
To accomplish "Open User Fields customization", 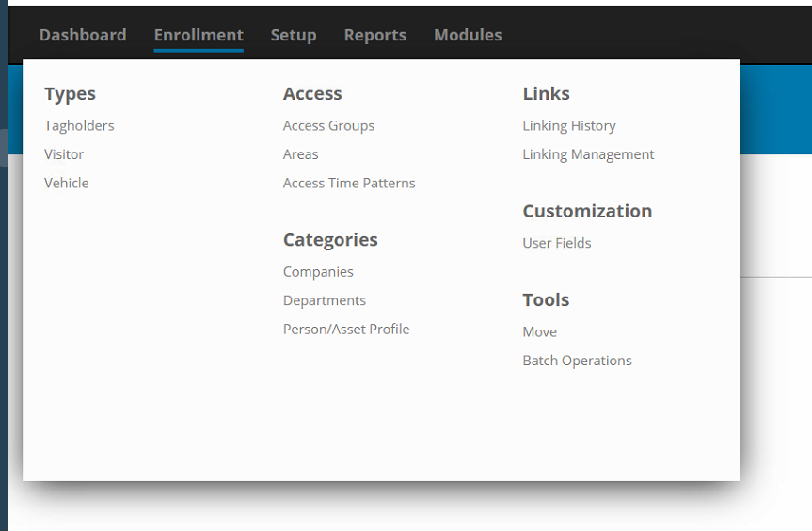I will click(x=557, y=243).
